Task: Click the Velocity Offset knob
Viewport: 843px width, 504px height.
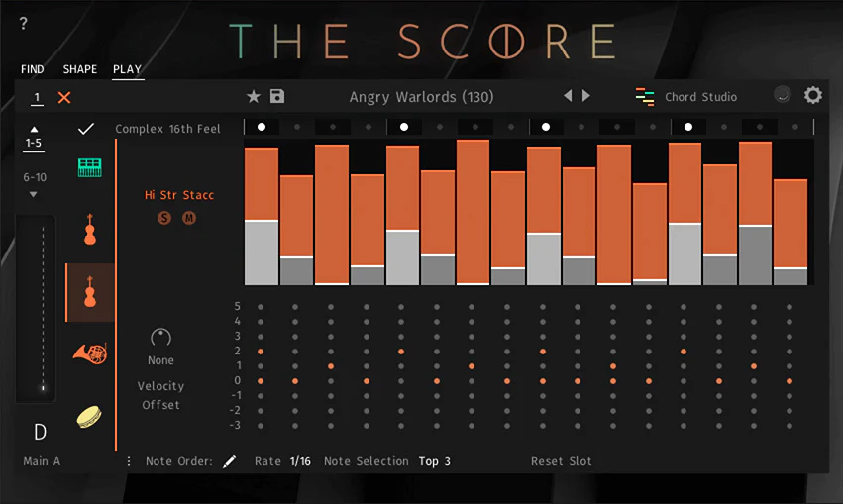Action: pyautogui.click(x=160, y=337)
